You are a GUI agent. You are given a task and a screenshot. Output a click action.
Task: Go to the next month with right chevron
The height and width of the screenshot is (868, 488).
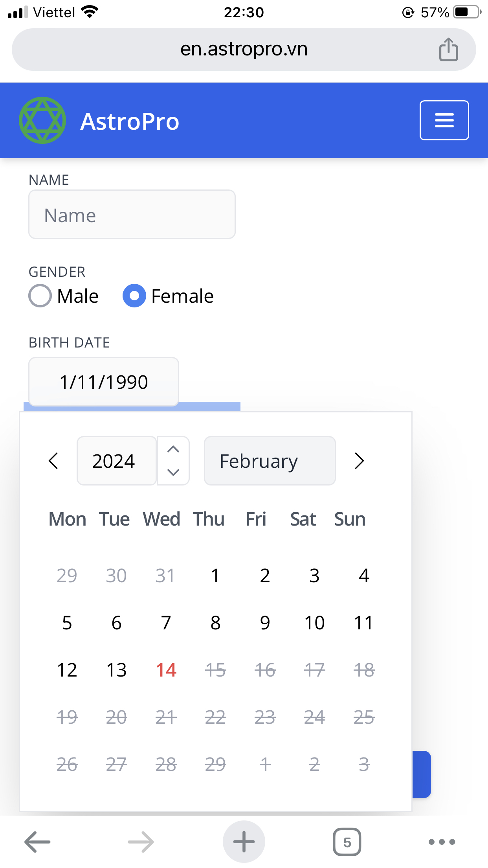pyautogui.click(x=359, y=460)
